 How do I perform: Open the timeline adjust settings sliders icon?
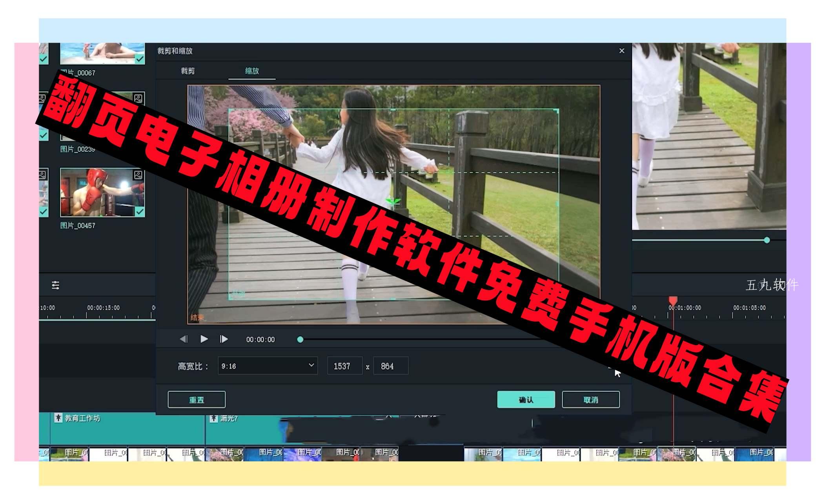56,285
